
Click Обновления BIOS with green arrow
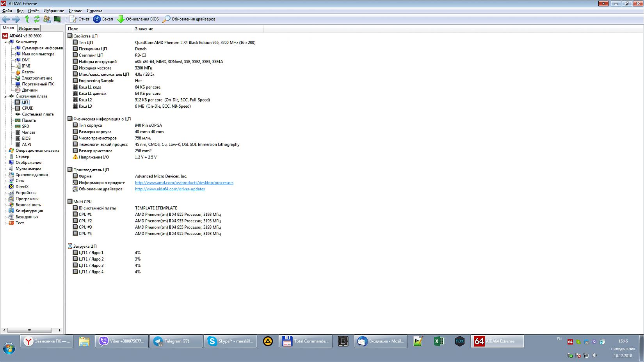138,19
